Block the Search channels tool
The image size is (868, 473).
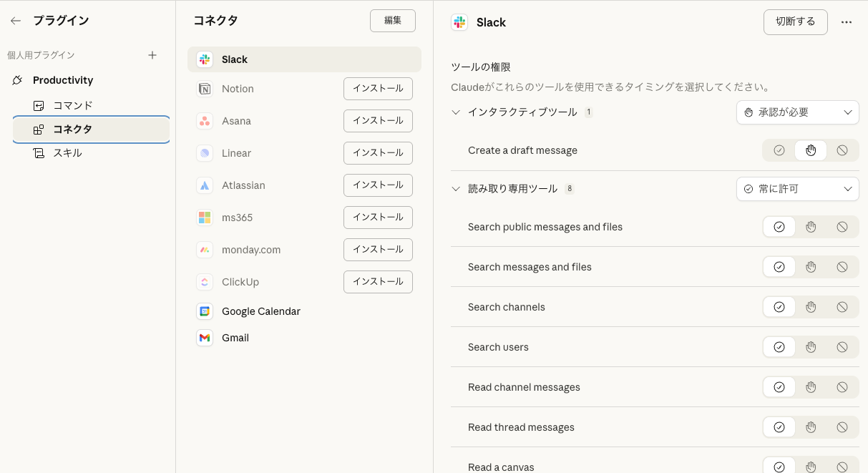(x=842, y=307)
